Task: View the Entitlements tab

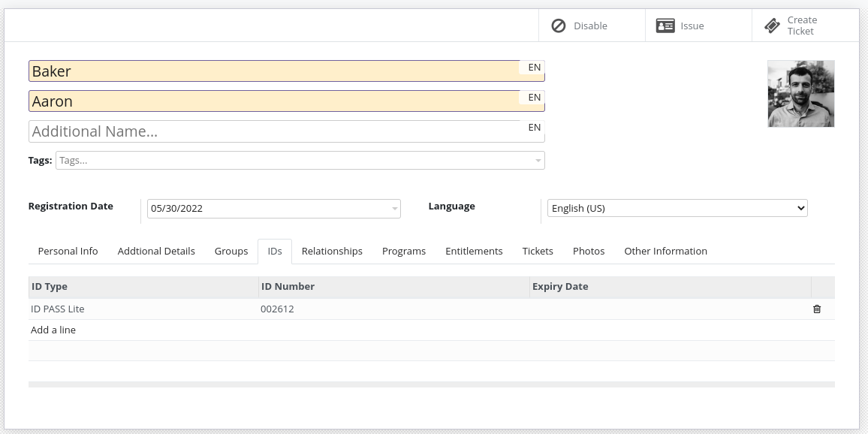Action: [474, 251]
